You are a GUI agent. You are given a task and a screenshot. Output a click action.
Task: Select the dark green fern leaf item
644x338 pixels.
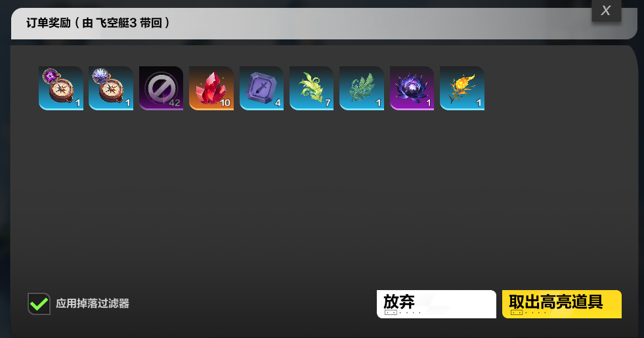362,88
